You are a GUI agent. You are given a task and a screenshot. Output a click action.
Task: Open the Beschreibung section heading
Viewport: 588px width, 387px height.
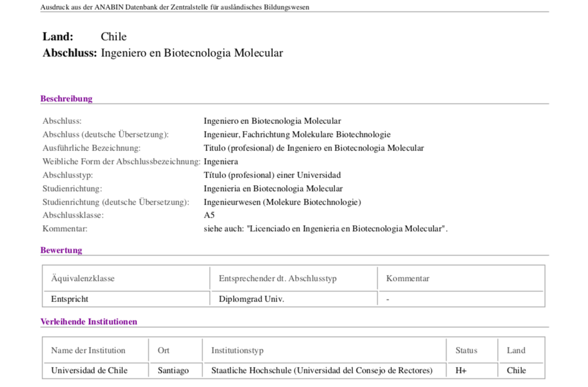(66, 99)
